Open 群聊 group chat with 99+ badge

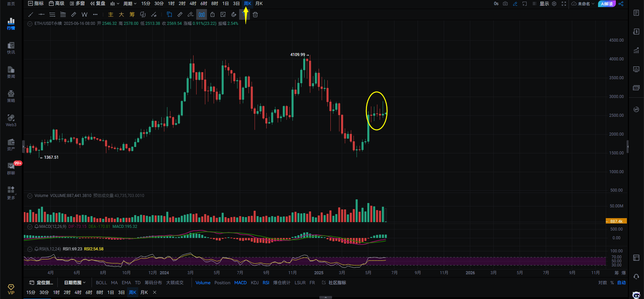pos(11,169)
